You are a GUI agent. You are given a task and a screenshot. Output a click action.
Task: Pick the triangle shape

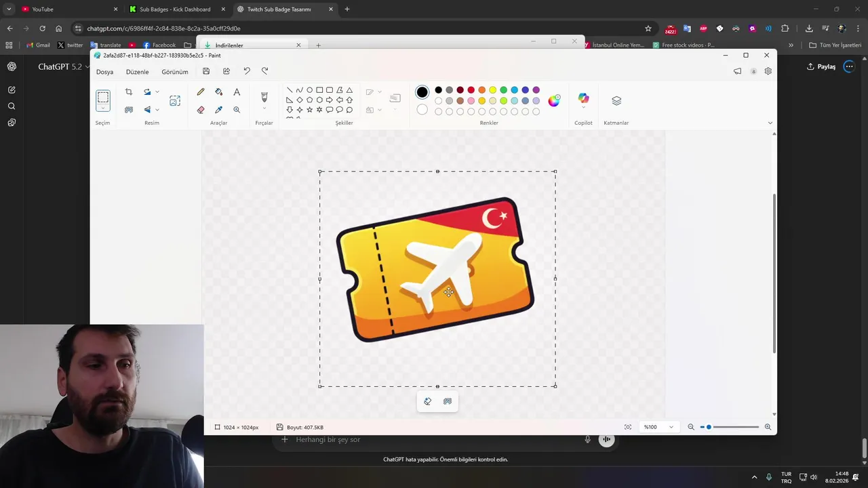pos(349,90)
